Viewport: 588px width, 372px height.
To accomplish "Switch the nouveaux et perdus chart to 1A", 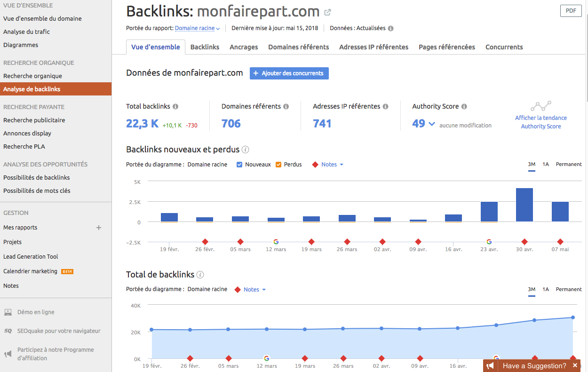I will point(546,165).
